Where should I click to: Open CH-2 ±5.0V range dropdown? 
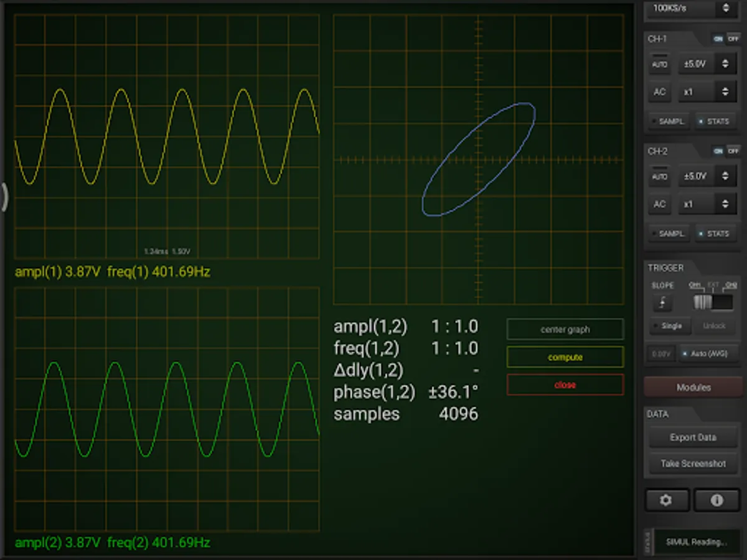[707, 177]
